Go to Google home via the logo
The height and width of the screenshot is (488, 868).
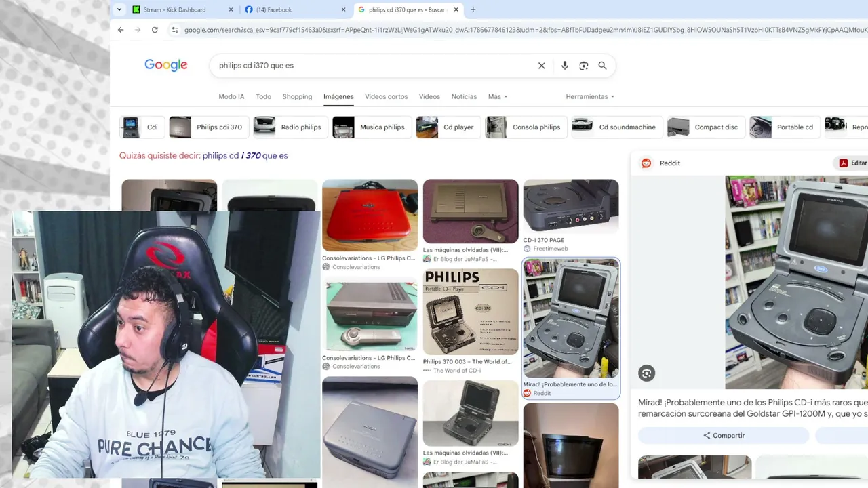[x=166, y=65]
